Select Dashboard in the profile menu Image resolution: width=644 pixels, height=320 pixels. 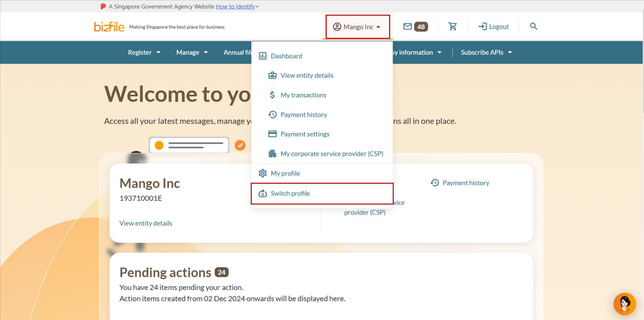[x=322, y=56]
